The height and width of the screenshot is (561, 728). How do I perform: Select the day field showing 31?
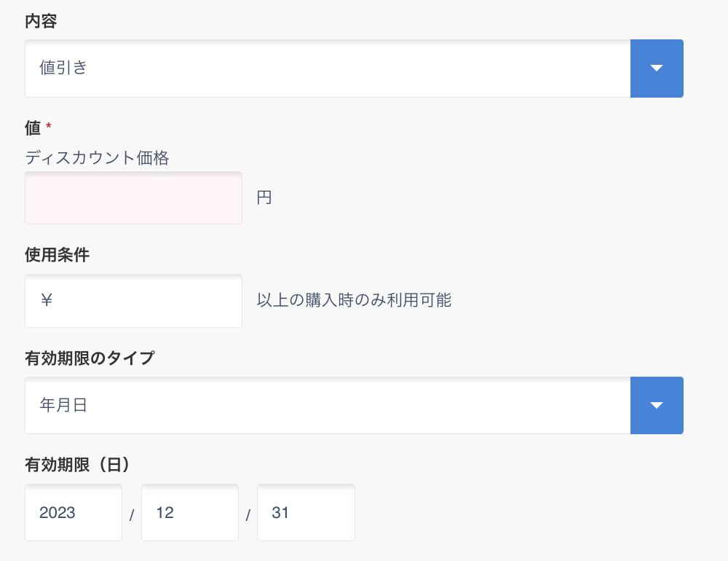pyautogui.click(x=306, y=513)
